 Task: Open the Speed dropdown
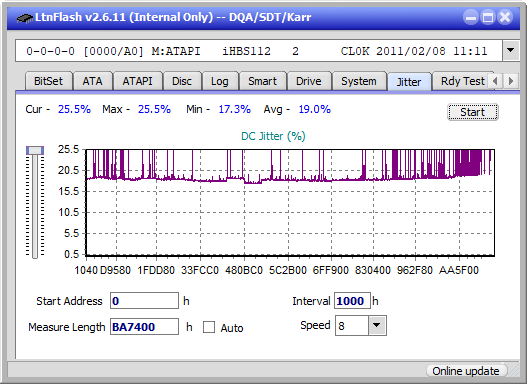377,326
